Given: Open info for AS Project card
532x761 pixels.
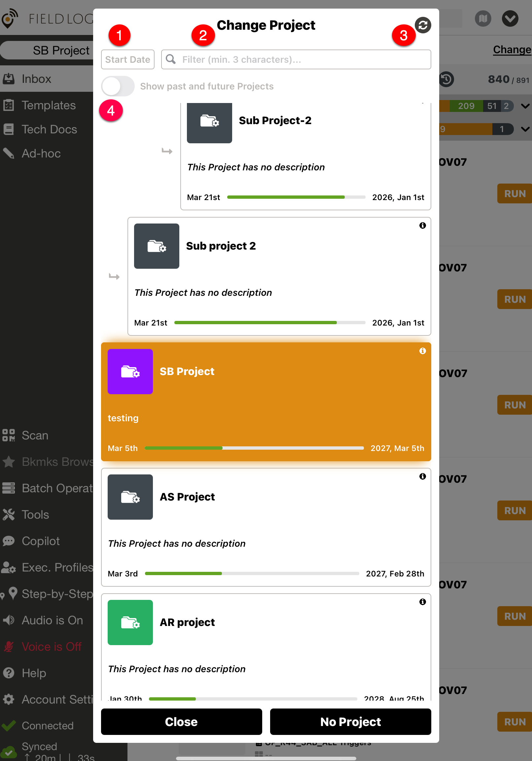Looking at the screenshot, I should pyautogui.click(x=422, y=476).
